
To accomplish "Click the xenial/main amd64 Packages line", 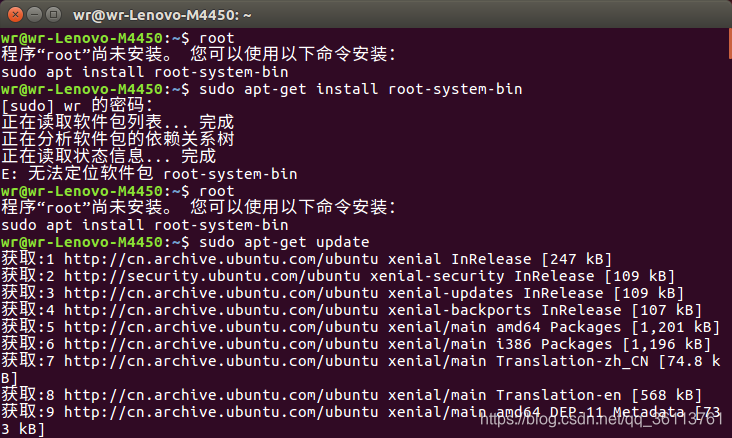I will (x=360, y=327).
